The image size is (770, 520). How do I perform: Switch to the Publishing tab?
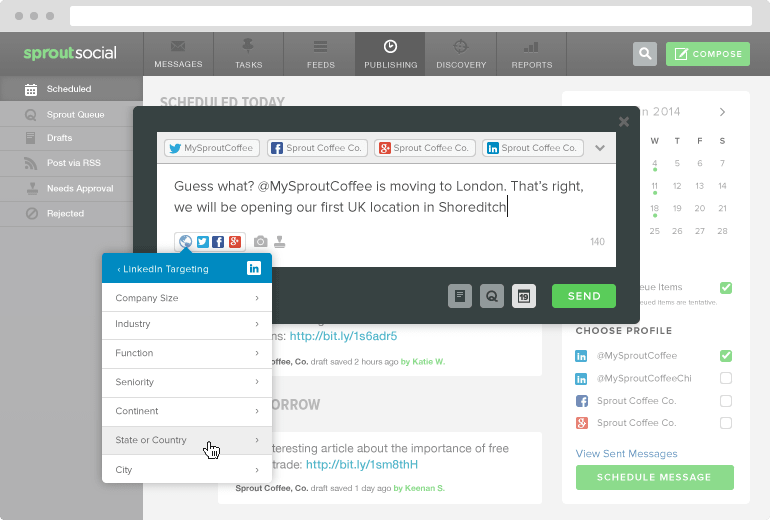(x=390, y=54)
